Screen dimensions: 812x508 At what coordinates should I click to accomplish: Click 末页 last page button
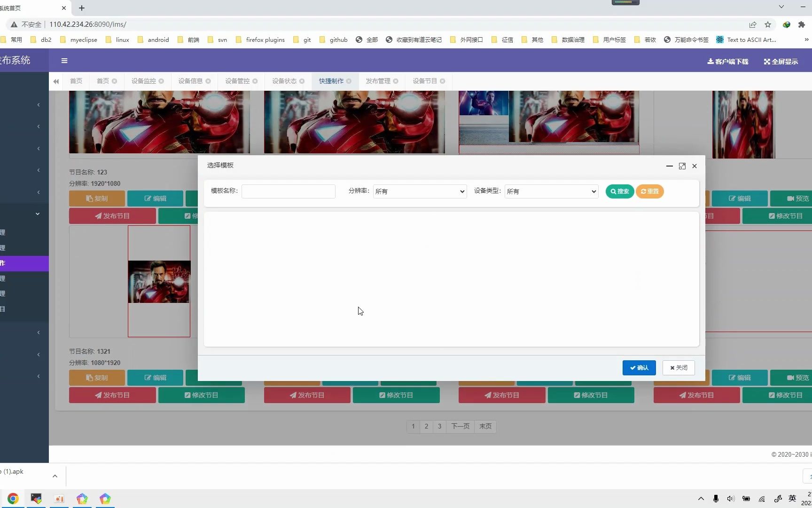485,426
